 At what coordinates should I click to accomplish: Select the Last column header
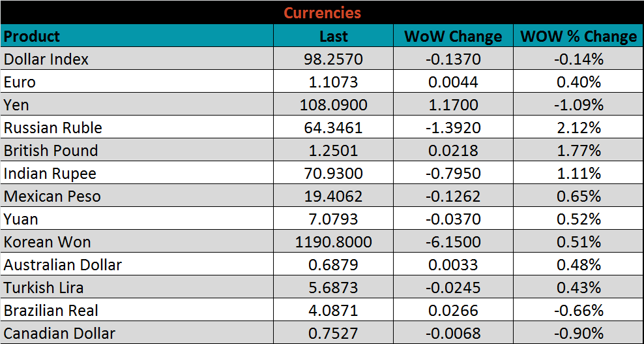tap(333, 37)
